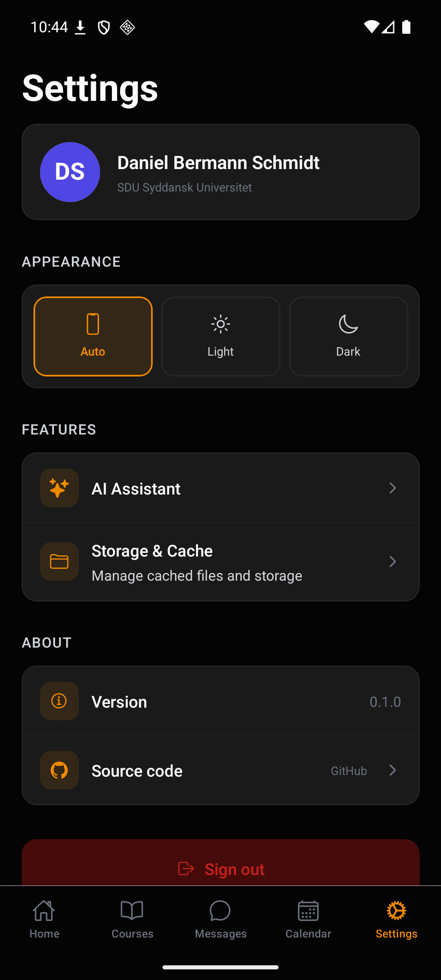Open AI Assistant via its chevron

[x=392, y=488]
